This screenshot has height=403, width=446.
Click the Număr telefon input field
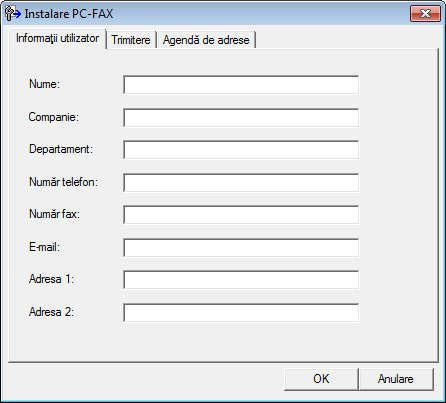point(241,182)
